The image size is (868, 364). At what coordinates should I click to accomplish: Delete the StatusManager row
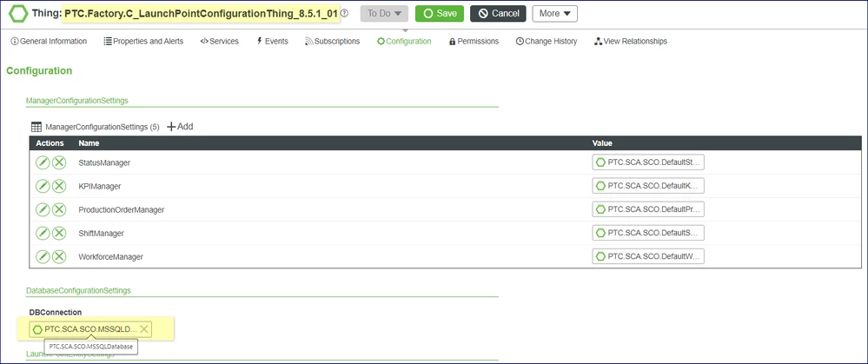click(x=59, y=162)
